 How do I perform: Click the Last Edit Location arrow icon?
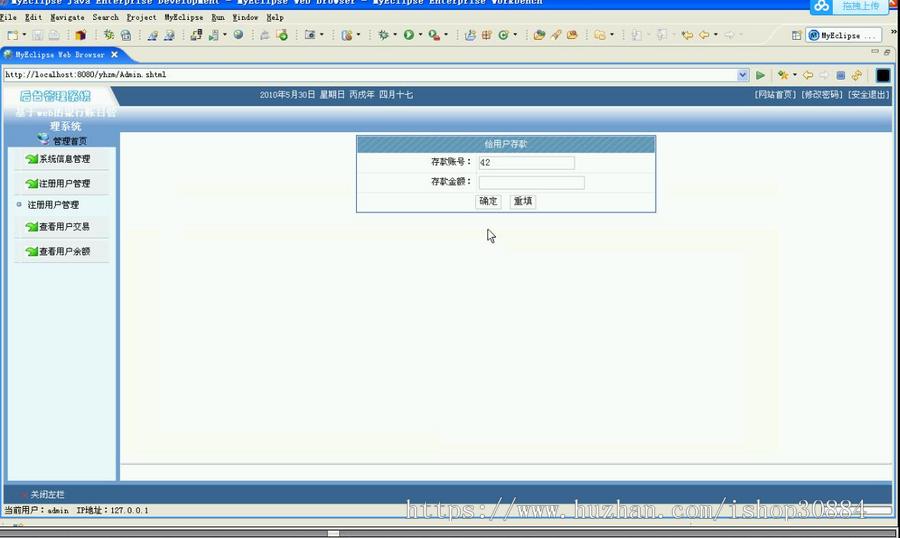[x=687, y=35]
